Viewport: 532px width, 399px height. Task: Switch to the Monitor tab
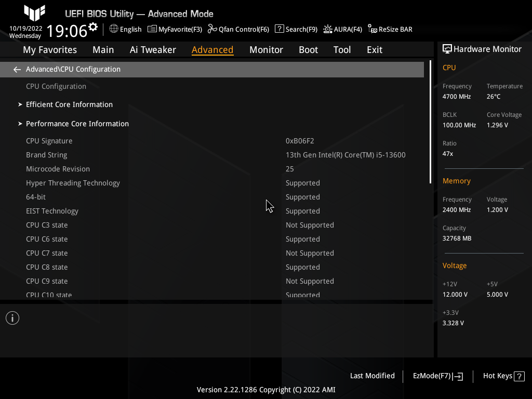pyautogui.click(x=266, y=49)
